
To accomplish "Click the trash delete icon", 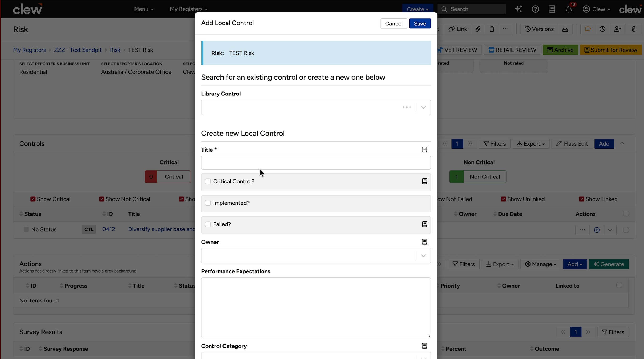I will coord(492,29).
